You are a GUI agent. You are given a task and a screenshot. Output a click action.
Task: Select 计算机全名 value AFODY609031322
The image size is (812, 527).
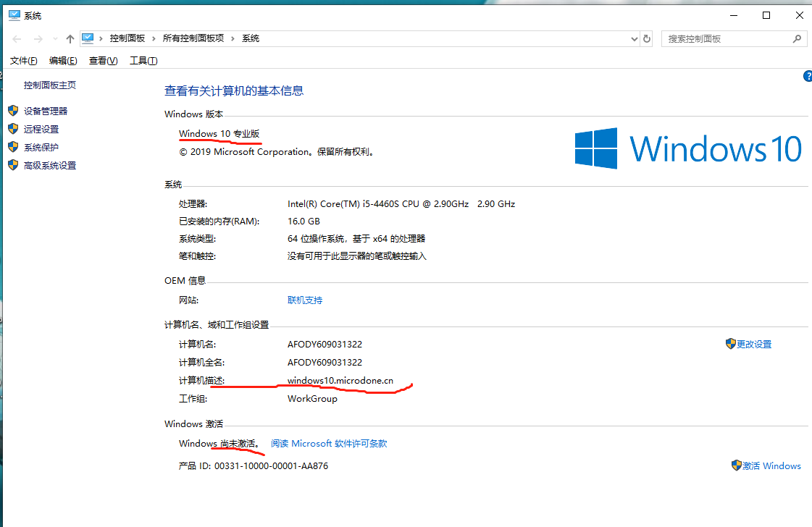[x=325, y=363]
